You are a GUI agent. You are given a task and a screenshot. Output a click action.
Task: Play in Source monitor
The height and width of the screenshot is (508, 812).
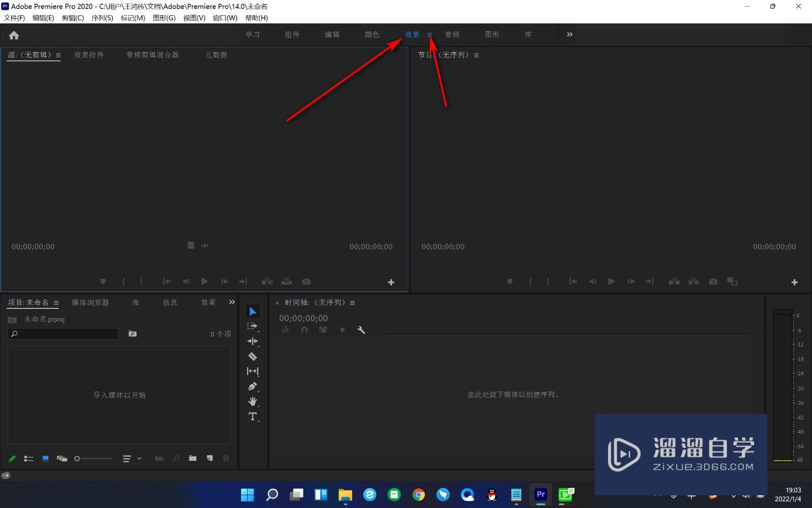205,281
